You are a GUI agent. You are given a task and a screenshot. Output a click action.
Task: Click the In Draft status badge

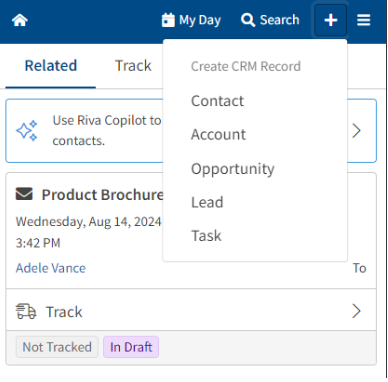point(131,347)
